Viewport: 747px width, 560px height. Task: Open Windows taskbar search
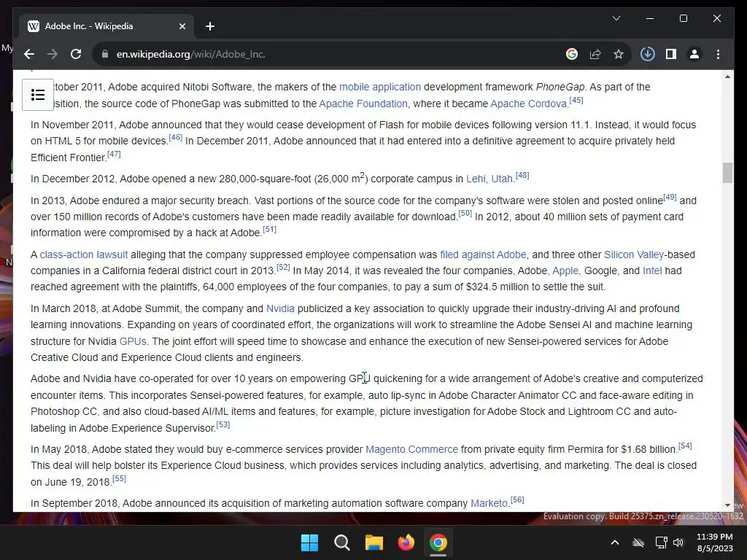pos(341,542)
